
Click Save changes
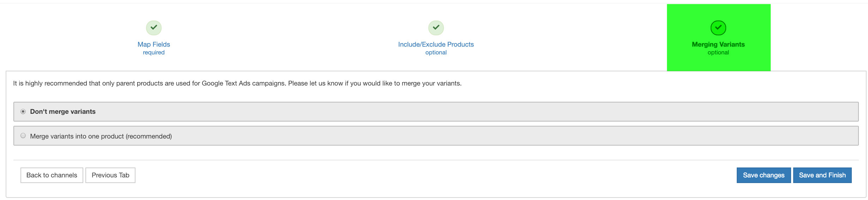point(764,175)
